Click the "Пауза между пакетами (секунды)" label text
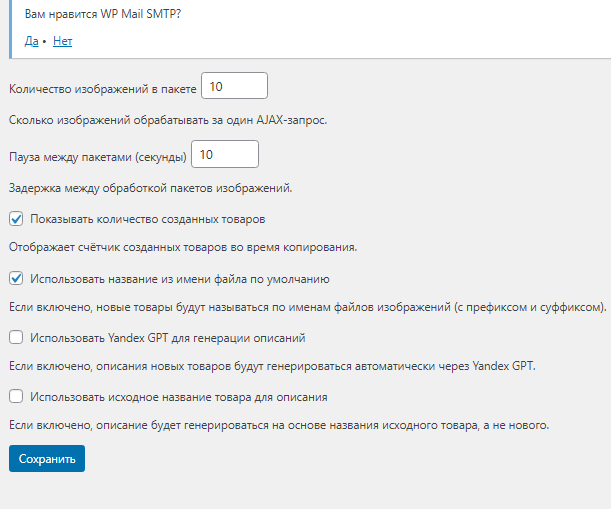This screenshot has height=509, width=611. pos(97,156)
